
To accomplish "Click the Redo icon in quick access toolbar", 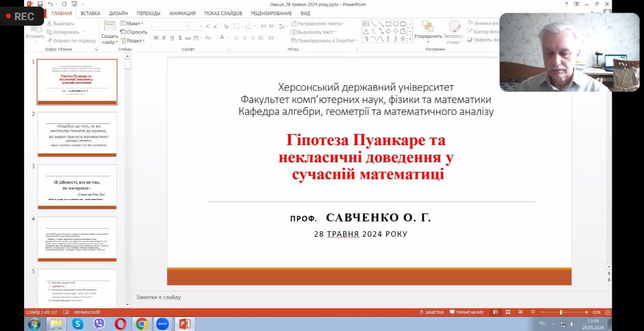I will [64, 4].
